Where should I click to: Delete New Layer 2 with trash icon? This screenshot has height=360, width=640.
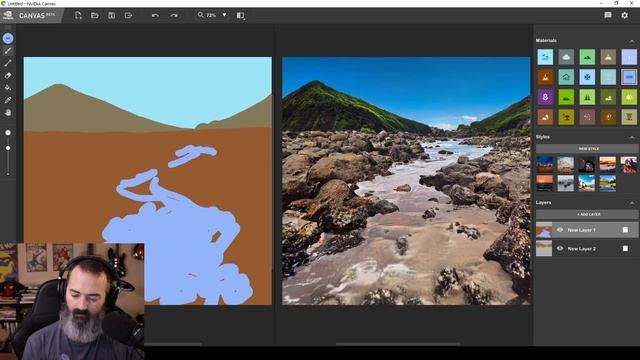click(625, 248)
